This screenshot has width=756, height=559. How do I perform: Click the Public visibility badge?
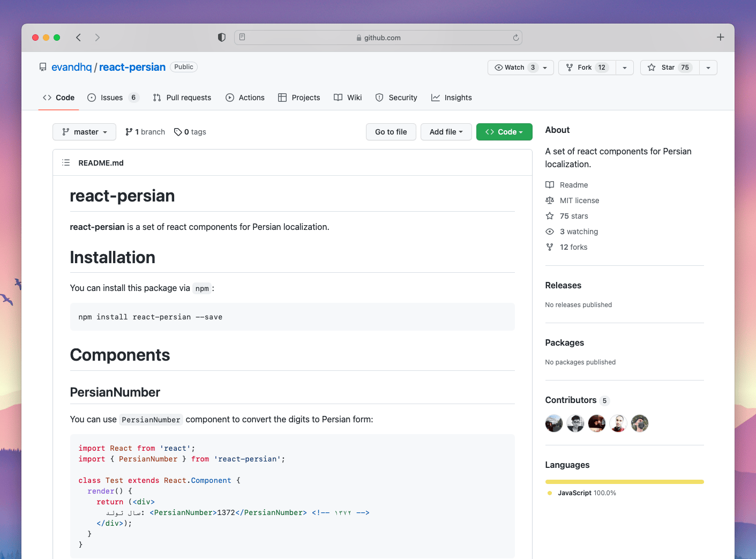[184, 67]
